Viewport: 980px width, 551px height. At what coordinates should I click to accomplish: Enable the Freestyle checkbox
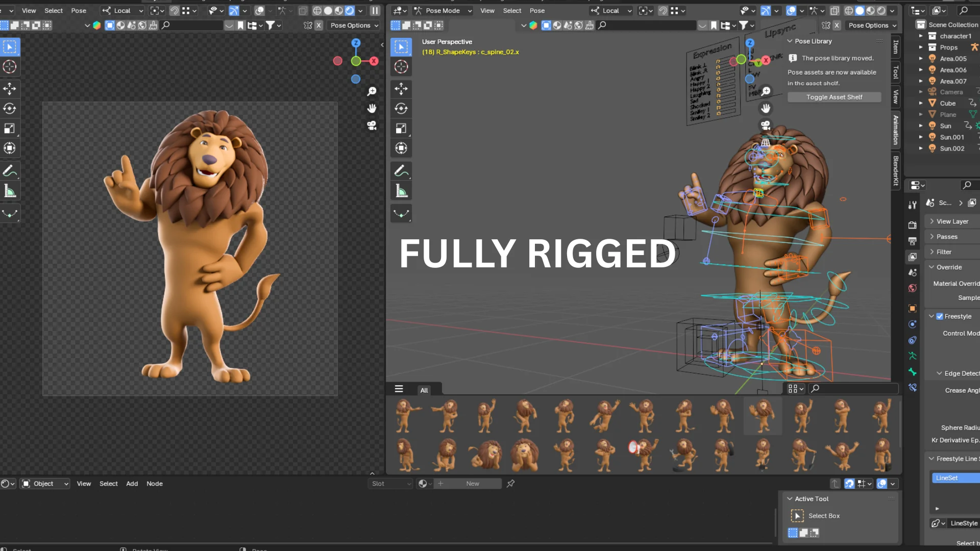939,316
